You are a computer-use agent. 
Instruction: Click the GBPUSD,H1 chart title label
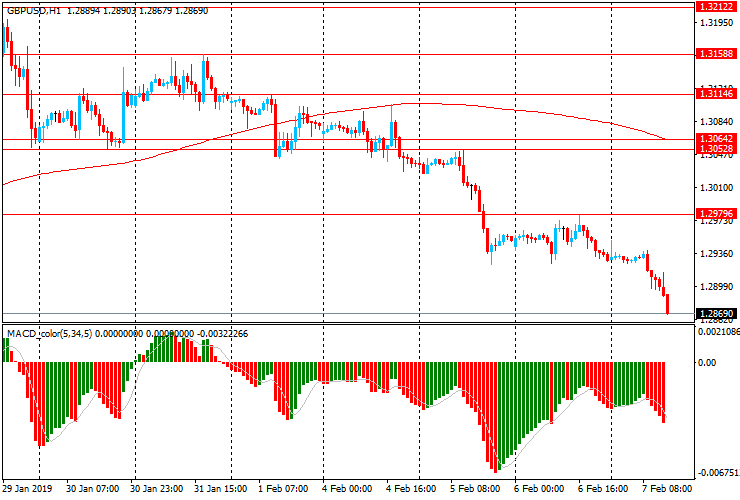coord(32,8)
